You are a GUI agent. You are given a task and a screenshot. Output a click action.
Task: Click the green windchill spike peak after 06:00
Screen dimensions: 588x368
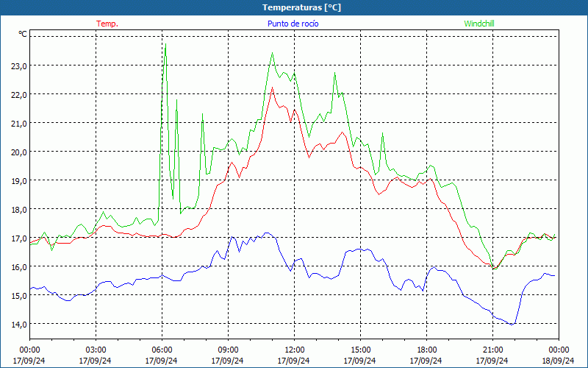pos(166,44)
